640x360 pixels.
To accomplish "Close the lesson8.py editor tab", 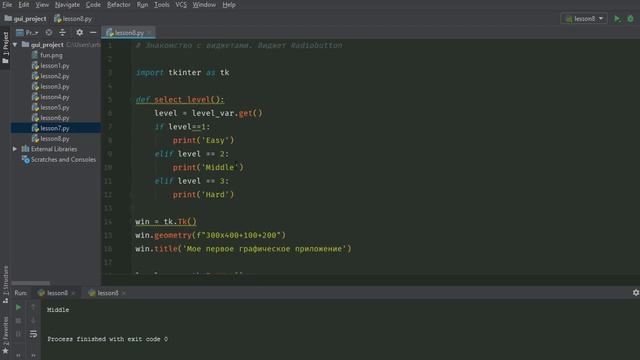I will 150,33.
